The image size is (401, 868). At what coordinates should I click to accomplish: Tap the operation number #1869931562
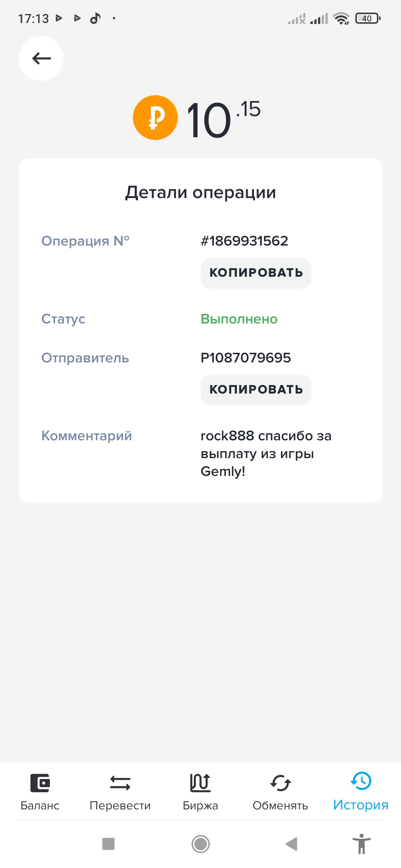244,241
